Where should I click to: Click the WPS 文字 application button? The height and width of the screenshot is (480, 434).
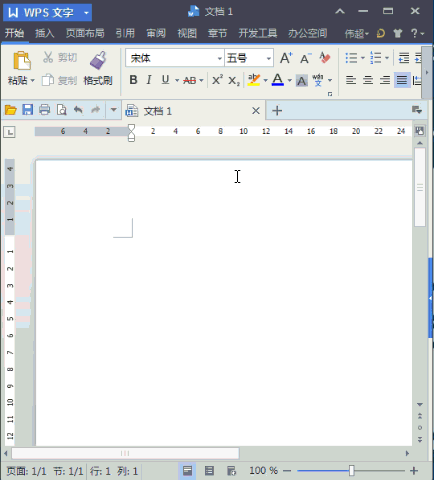coord(47,13)
